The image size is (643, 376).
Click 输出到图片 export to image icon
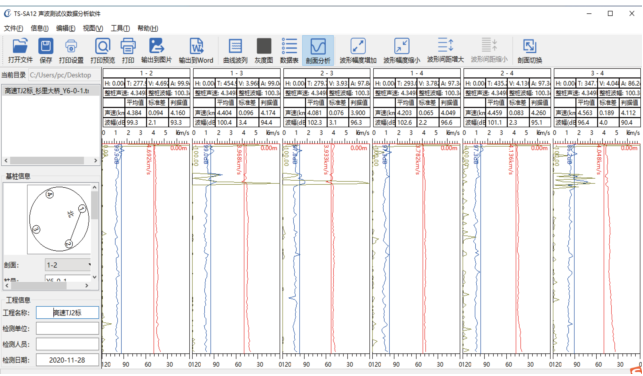tap(156, 46)
